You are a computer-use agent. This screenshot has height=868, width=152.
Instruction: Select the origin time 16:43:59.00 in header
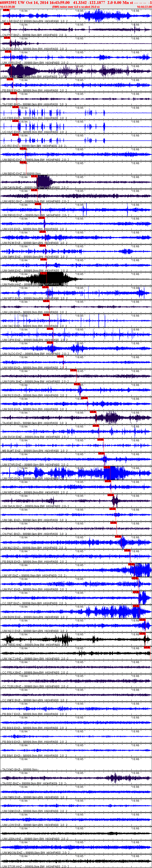(x=60, y=2)
